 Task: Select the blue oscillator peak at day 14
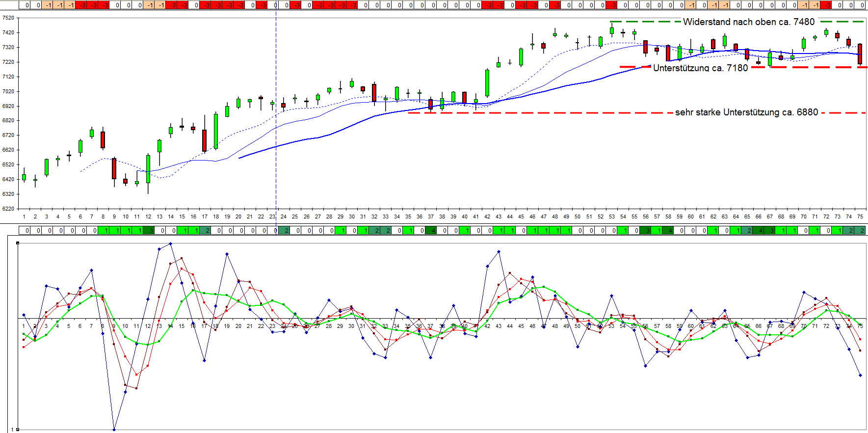click(170, 244)
